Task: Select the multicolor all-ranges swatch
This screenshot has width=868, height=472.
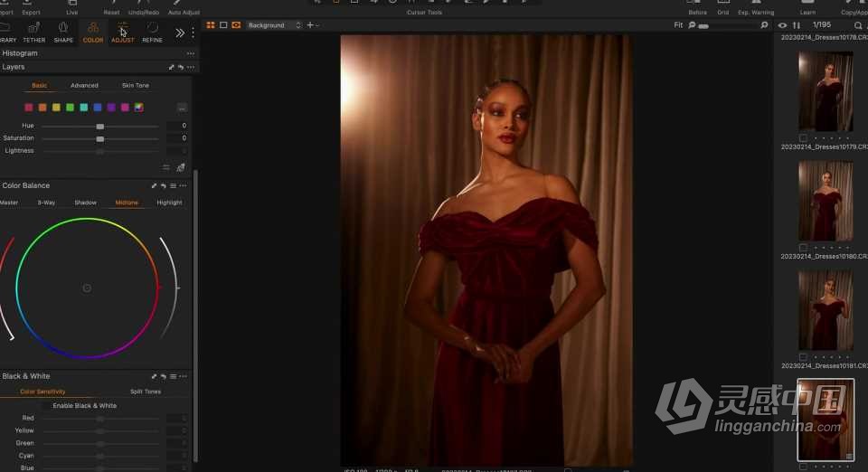Action: click(139, 108)
